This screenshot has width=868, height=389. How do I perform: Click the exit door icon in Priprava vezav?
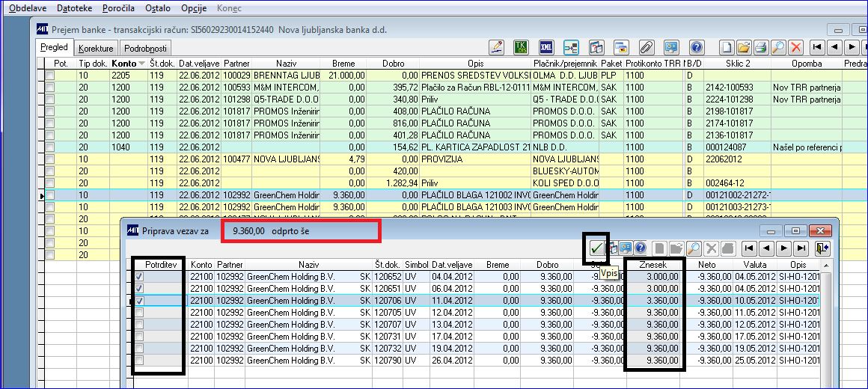[823, 248]
